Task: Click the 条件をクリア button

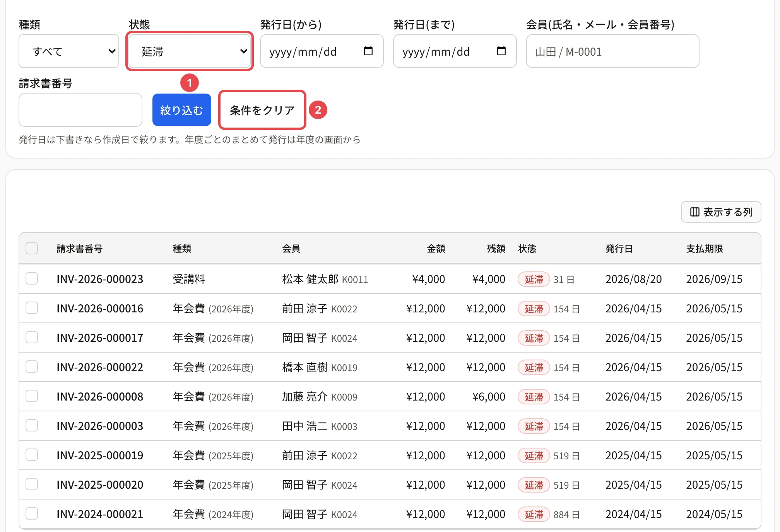Action: pos(262,110)
